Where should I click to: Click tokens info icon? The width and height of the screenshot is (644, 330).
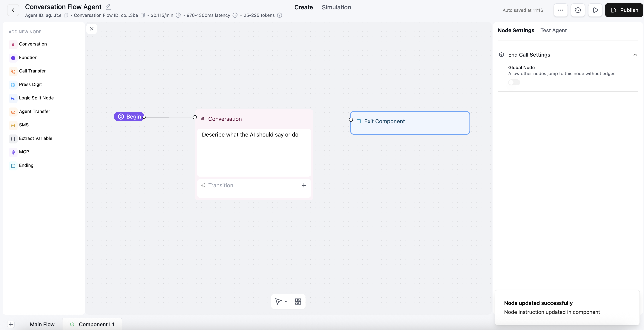280,15
